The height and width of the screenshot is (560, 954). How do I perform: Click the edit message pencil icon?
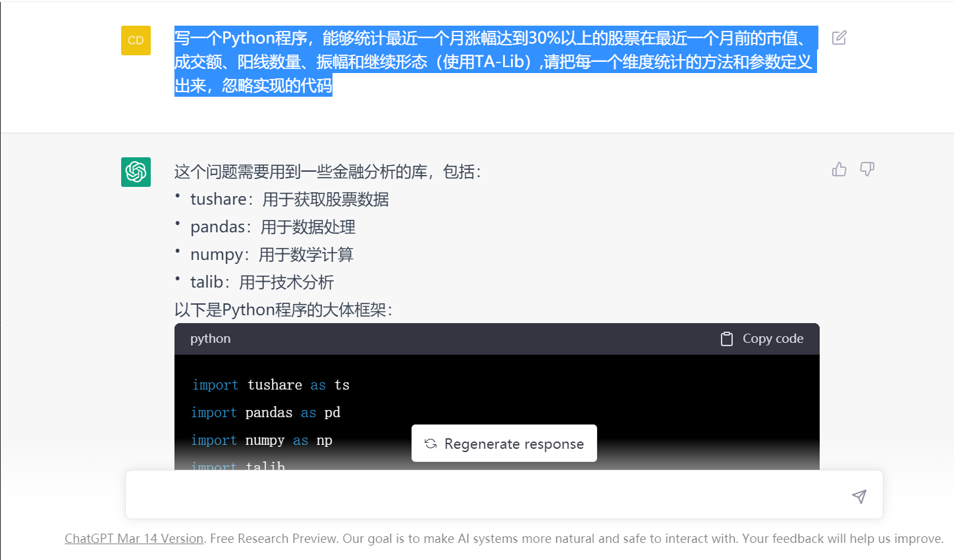839,38
